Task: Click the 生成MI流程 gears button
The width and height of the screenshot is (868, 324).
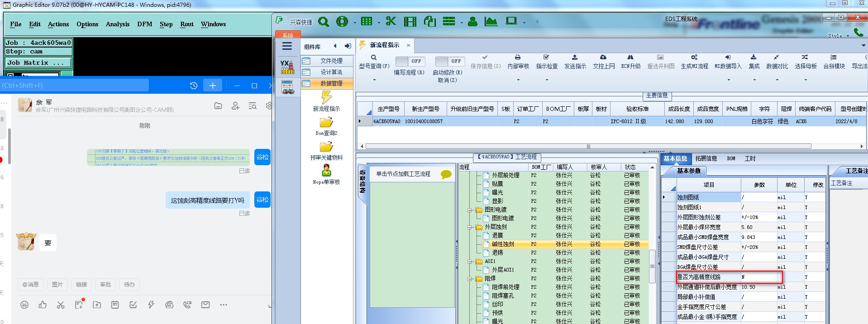Action: point(694,62)
